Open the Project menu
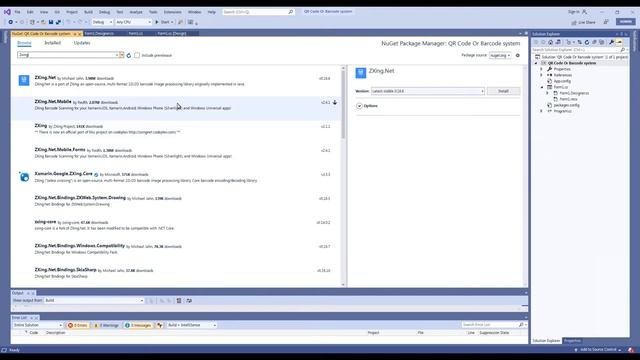This screenshot has width=640, height=360. tap(71, 12)
